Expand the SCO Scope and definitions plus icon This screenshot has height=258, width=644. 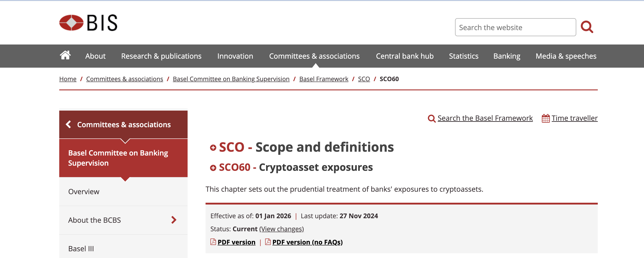click(213, 148)
